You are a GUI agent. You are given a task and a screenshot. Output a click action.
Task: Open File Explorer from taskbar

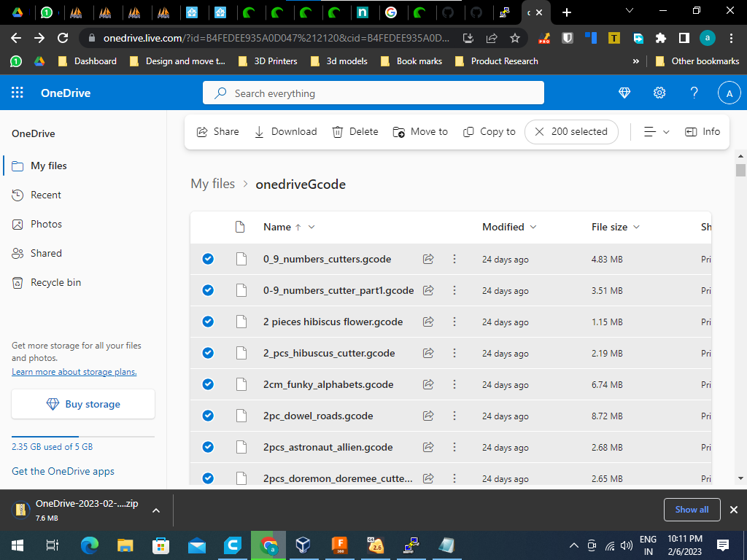click(125, 545)
